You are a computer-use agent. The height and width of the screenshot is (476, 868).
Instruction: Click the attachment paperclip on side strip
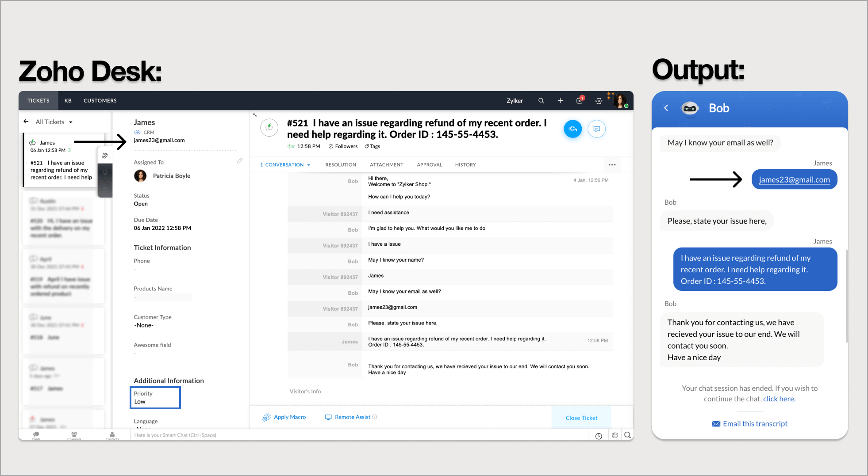[105, 156]
